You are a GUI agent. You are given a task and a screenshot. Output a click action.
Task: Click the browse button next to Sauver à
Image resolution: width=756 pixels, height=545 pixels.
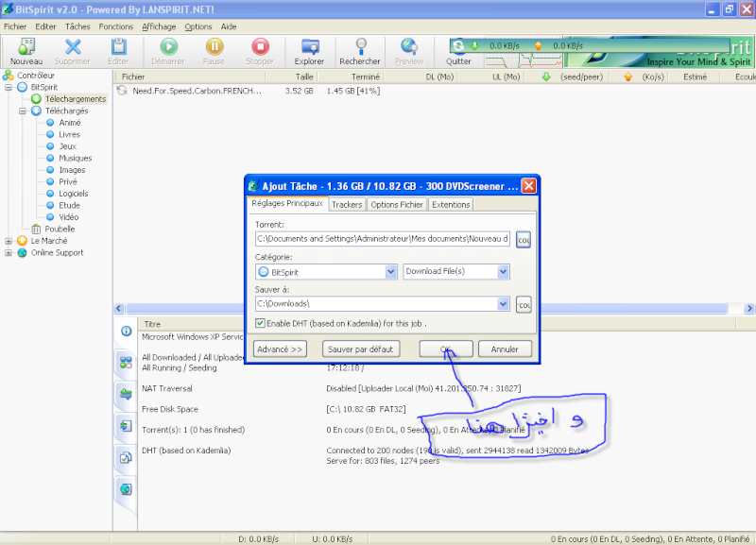click(524, 304)
